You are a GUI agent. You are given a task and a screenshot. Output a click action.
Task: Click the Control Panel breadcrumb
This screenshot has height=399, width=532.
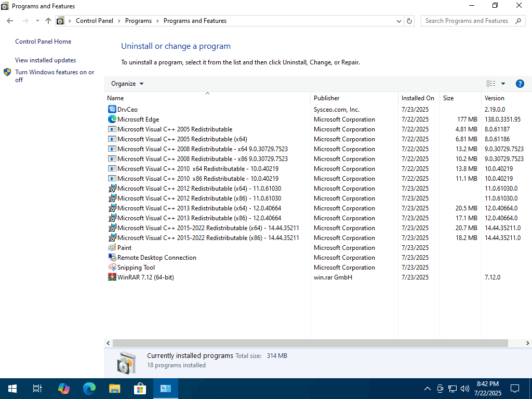[95, 21]
